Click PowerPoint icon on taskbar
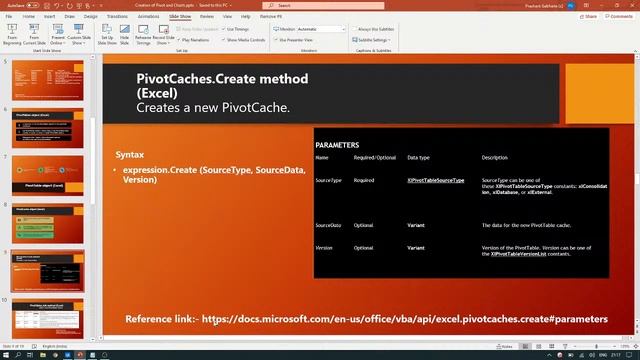This screenshot has height=360, width=640. coord(80,355)
